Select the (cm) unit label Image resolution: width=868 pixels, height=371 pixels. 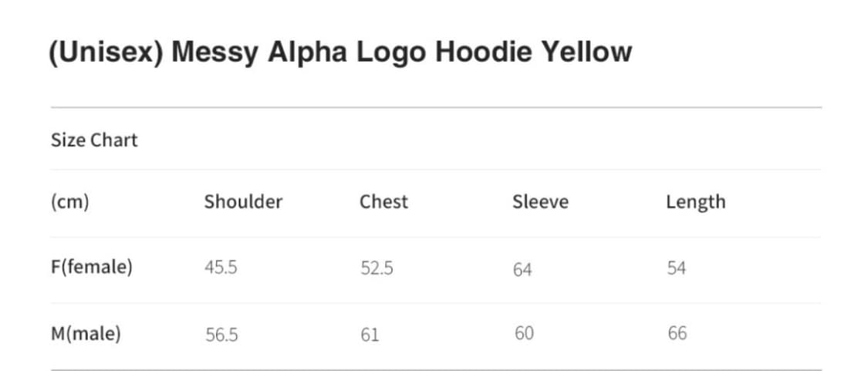click(70, 202)
